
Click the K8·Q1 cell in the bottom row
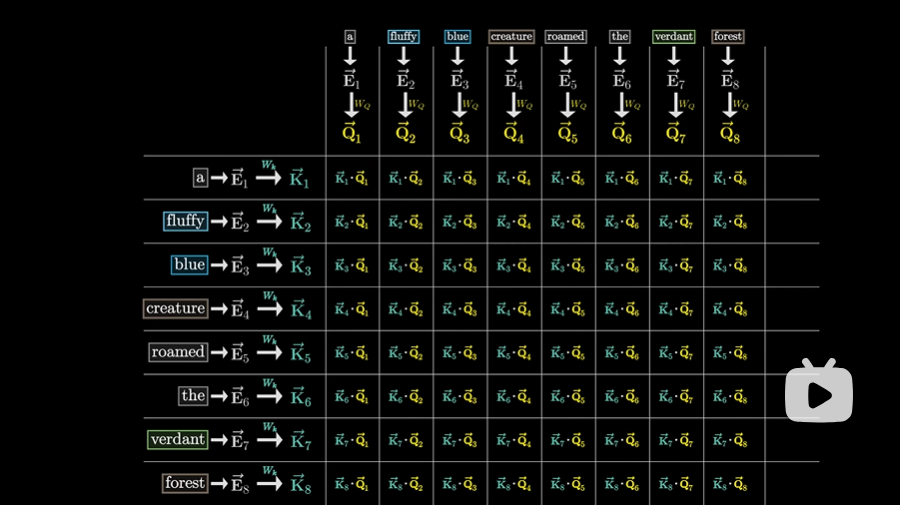[x=352, y=484]
